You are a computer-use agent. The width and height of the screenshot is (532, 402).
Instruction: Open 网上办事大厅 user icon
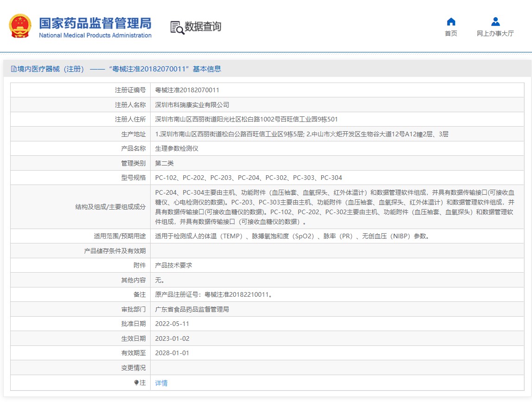495,22
